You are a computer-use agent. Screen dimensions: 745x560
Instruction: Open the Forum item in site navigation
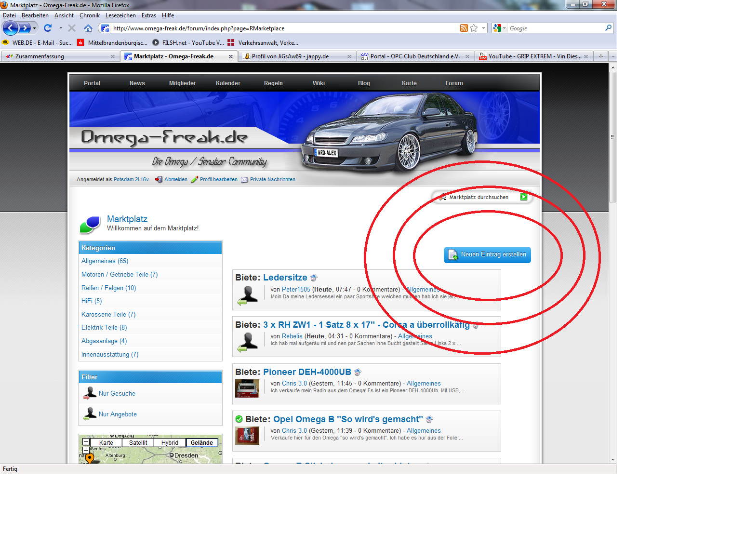454,83
